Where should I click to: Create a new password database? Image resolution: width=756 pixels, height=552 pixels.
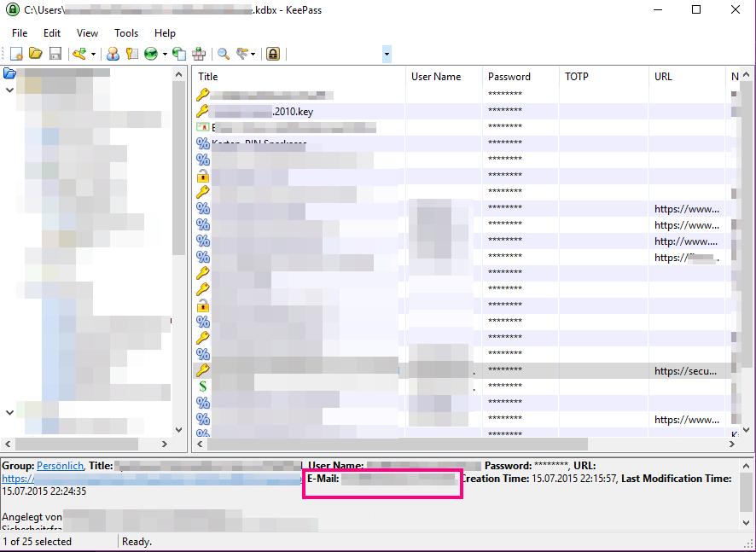[15, 53]
